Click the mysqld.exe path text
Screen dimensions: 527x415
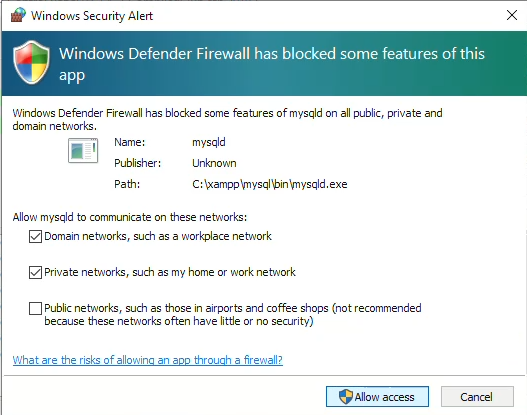click(270, 184)
